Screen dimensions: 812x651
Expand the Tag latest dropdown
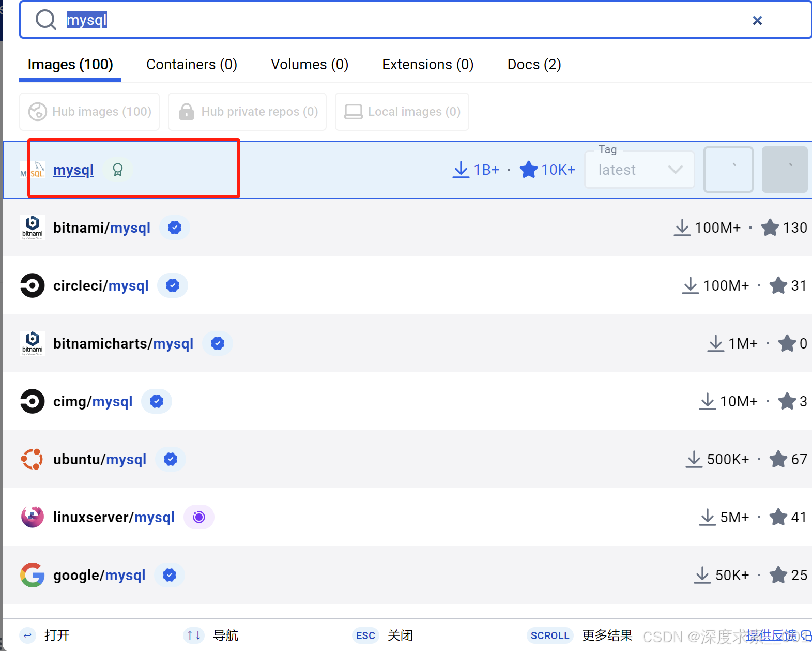tap(639, 170)
